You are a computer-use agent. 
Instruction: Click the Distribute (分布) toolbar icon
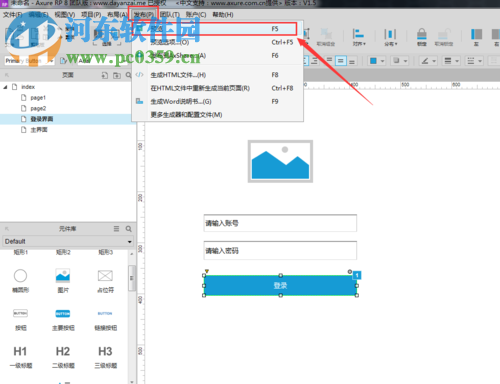(x=390, y=37)
